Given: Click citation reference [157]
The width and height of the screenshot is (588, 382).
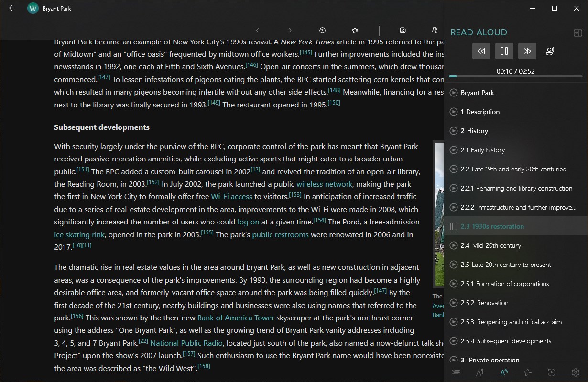Looking at the screenshot, I should pyautogui.click(x=189, y=354).
